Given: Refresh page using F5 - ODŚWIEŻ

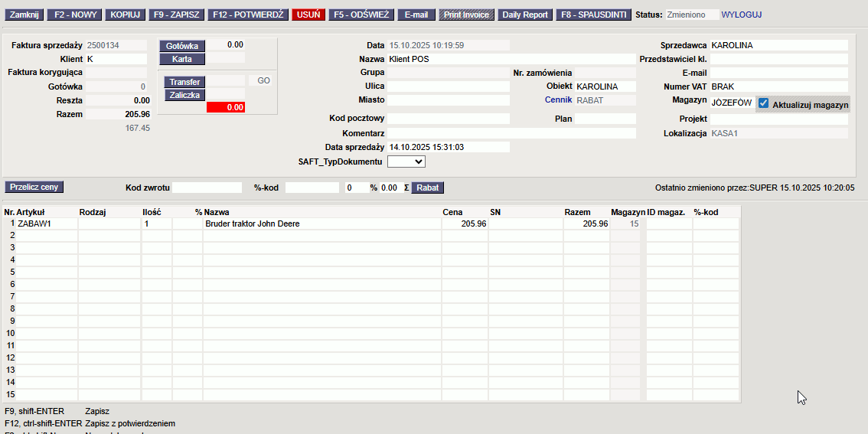Looking at the screenshot, I should (361, 15).
